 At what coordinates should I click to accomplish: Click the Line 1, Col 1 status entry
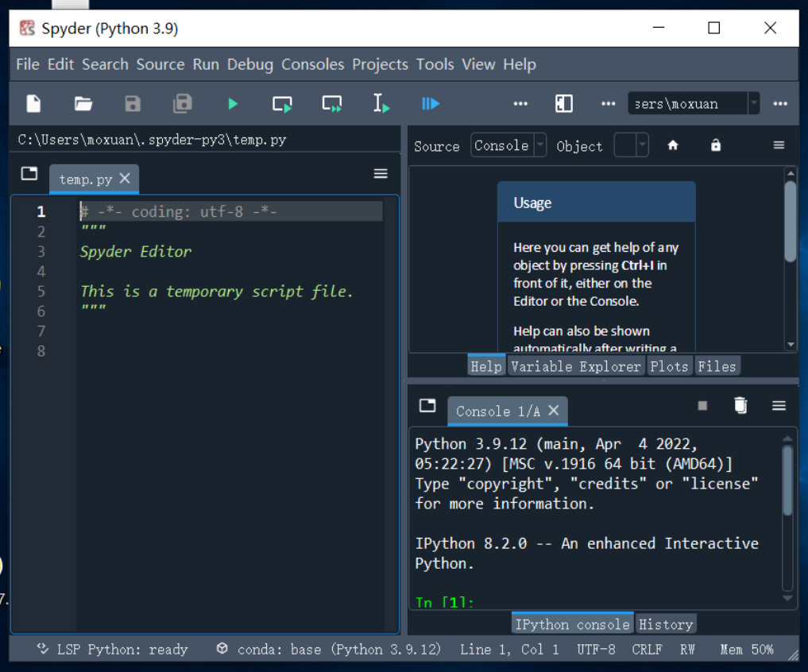point(509,649)
